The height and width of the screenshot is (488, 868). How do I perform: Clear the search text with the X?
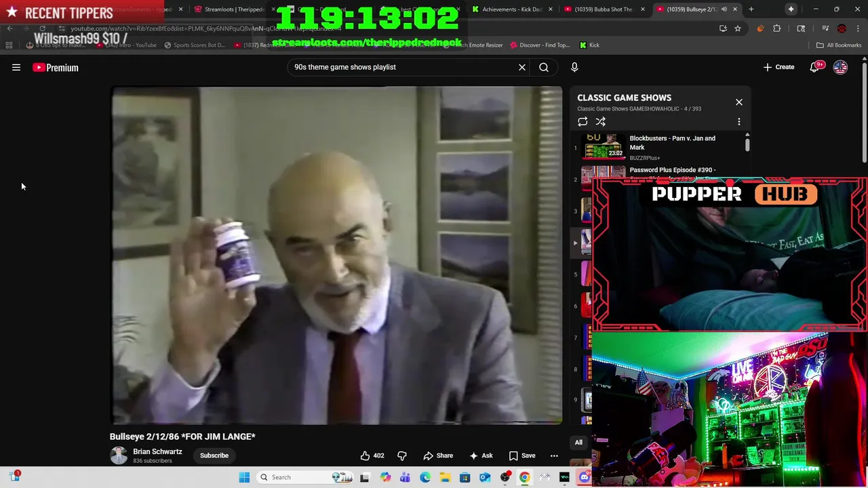click(x=522, y=67)
